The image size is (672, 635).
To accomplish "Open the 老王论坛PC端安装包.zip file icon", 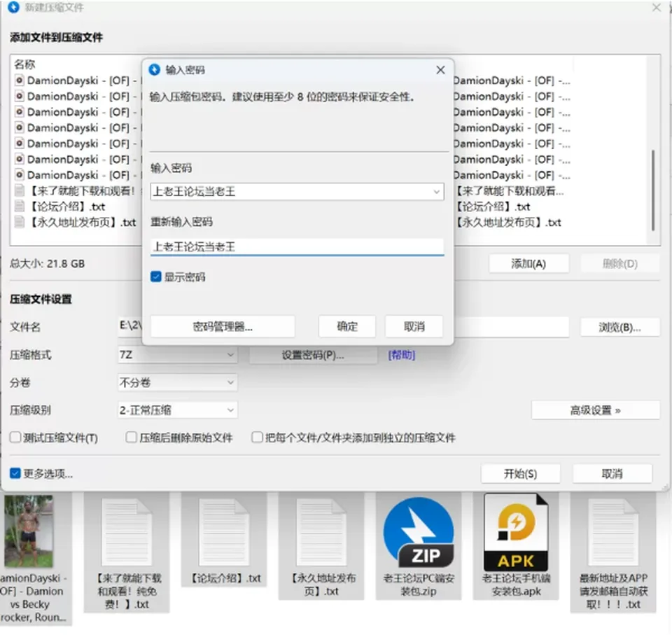I will click(419, 531).
